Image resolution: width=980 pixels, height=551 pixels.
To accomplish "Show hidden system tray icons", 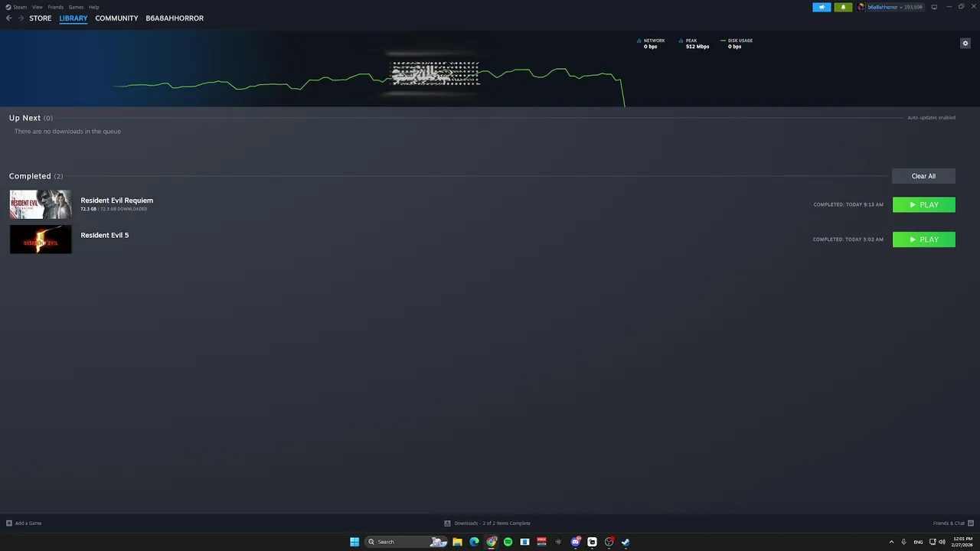I will pyautogui.click(x=891, y=542).
